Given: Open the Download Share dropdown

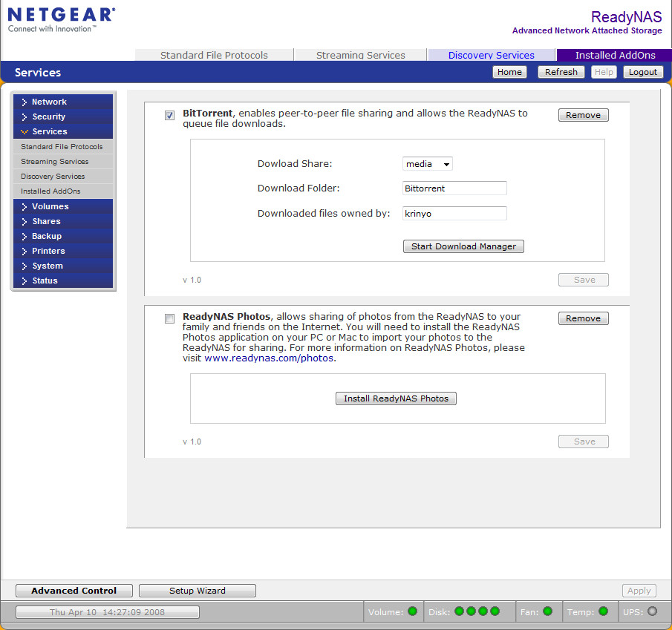Looking at the screenshot, I should (x=427, y=164).
